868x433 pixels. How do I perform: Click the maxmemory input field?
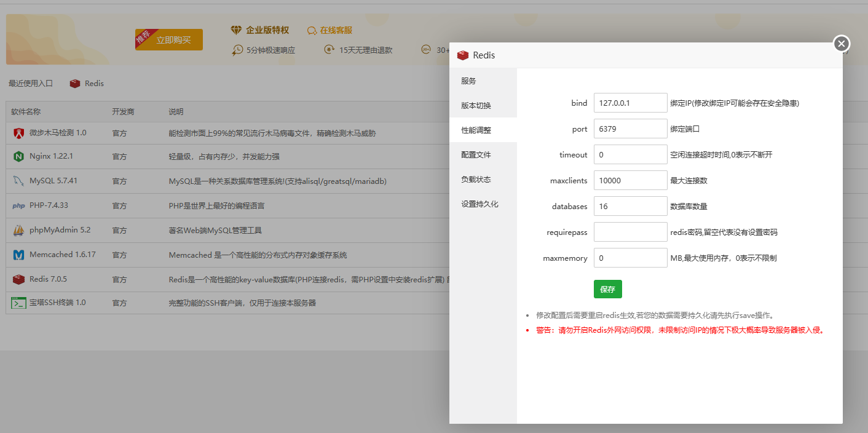coord(631,258)
